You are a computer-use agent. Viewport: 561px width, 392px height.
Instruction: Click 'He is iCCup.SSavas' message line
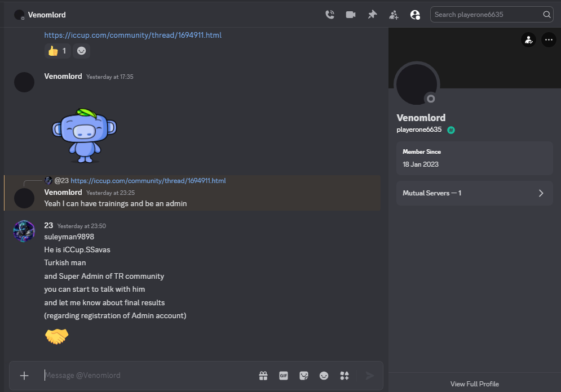(77, 250)
